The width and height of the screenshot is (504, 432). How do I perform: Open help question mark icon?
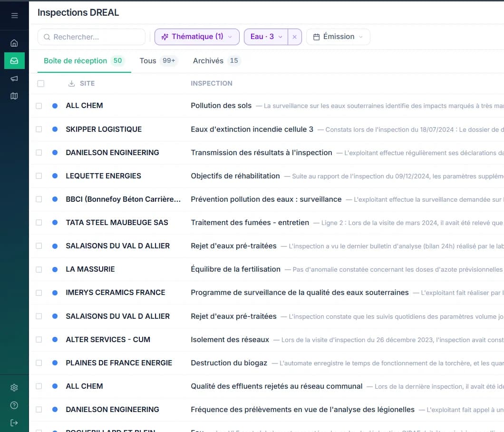point(14,405)
